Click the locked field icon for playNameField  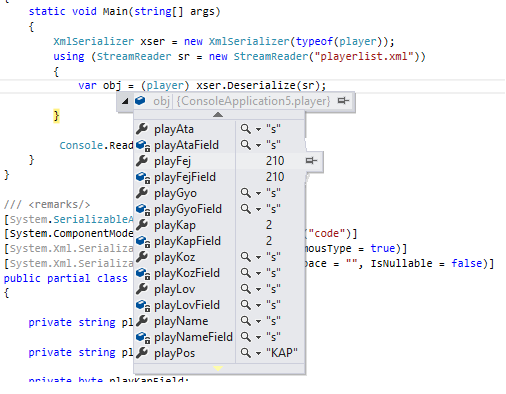[x=143, y=337]
